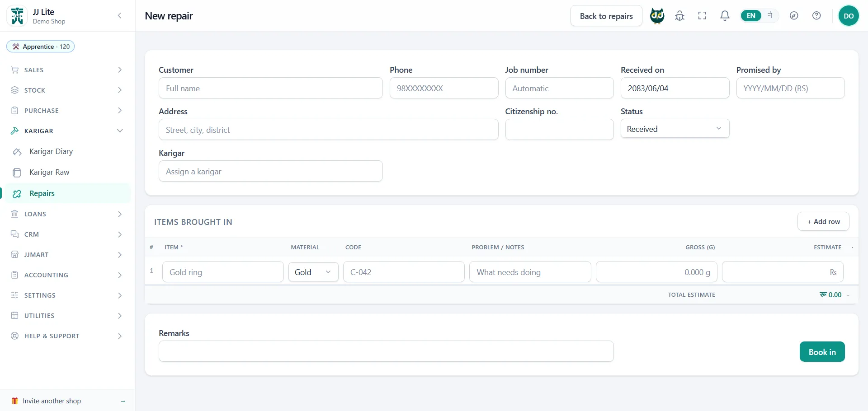Click the Assign a karigar field

[270, 171]
